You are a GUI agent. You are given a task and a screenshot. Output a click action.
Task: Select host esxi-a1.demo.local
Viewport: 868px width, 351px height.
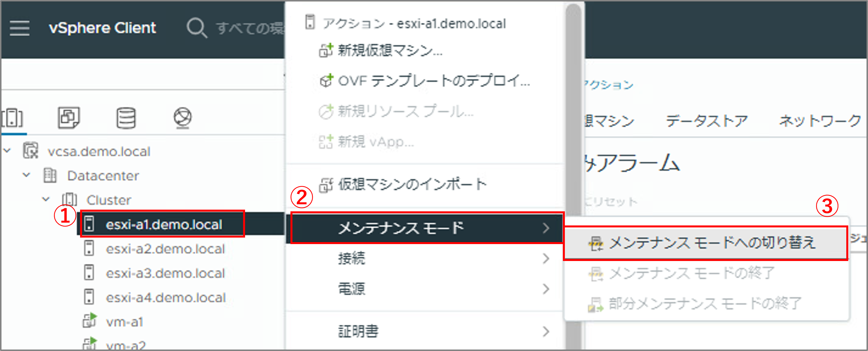pos(164,224)
